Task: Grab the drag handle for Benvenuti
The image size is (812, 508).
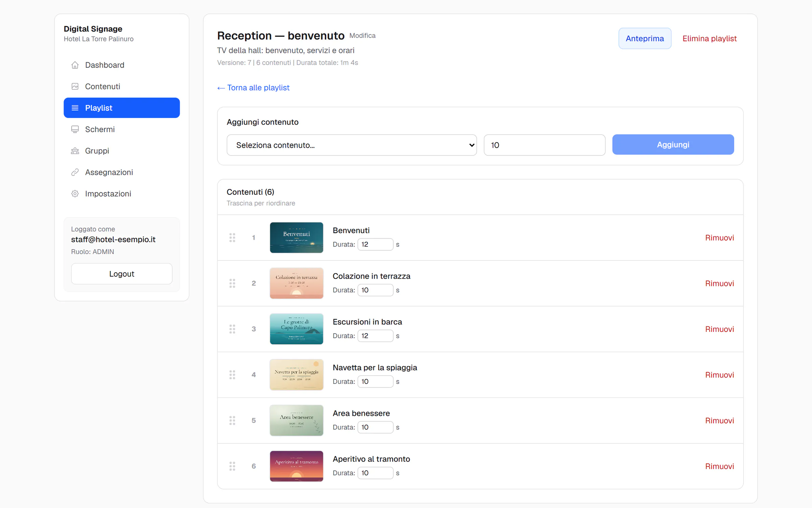Action: point(232,237)
